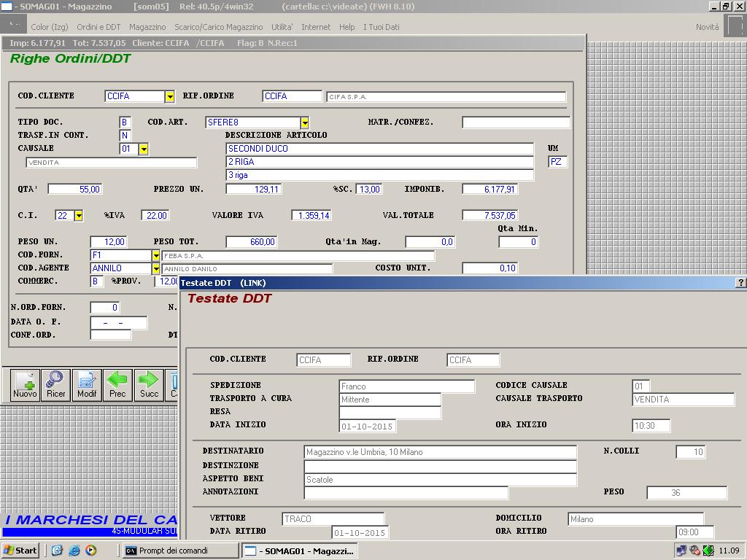This screenshot has width=747, height=560.
Task: Click the Qta Min. field
Action: (x=519, y=242)
